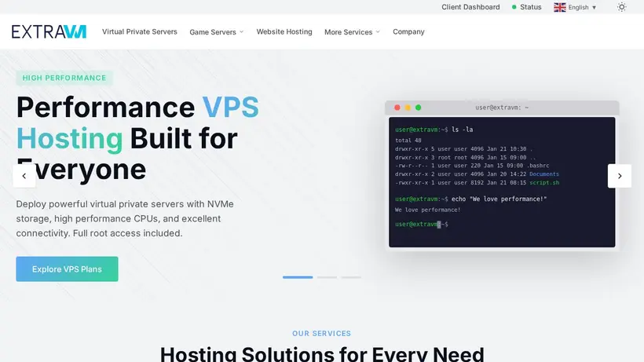Click the red terminal window dot
Screen dimensions: 644x362
tap(397, 108)
